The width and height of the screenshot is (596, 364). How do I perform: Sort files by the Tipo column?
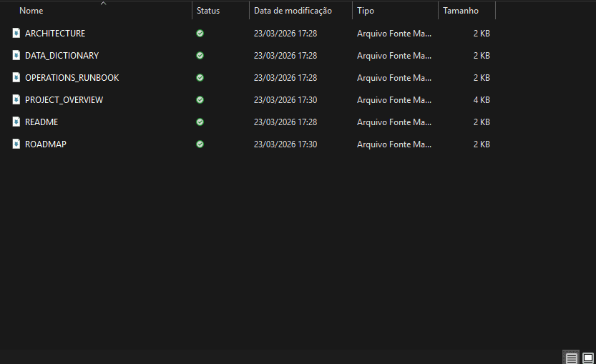[x=366, y=11]
